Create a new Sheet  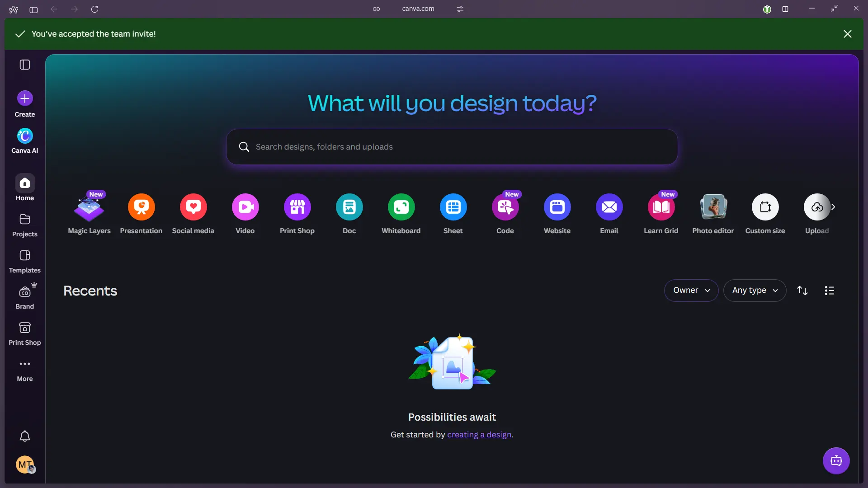click(453, 213)
